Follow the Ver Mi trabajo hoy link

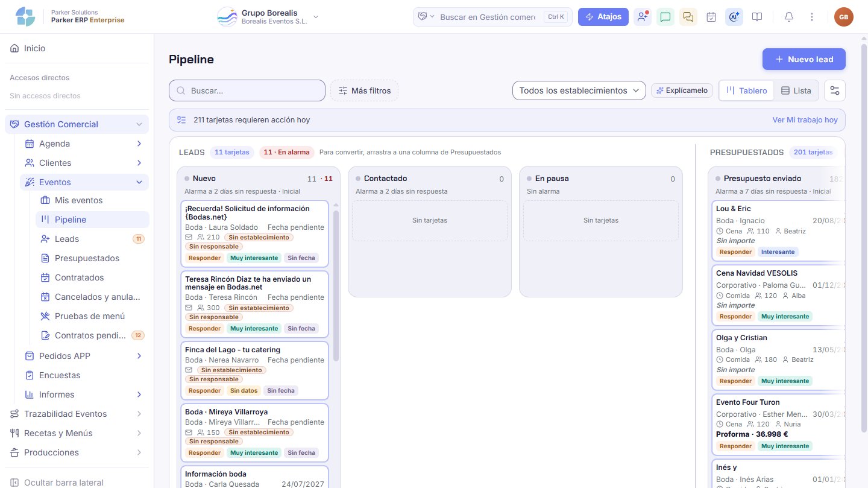coord(805,120)
